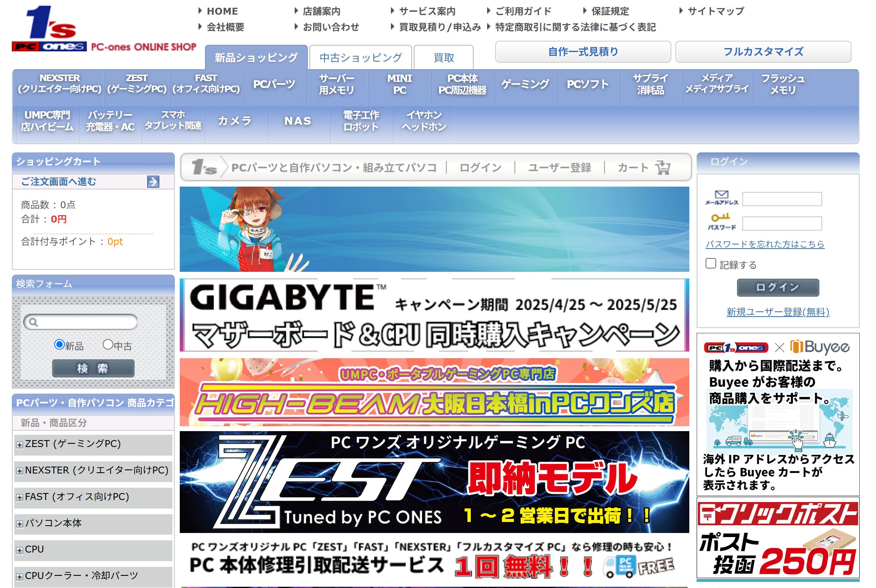Click the ログイン submit button
The image size is (876, 588).
(x=778, y=287)
